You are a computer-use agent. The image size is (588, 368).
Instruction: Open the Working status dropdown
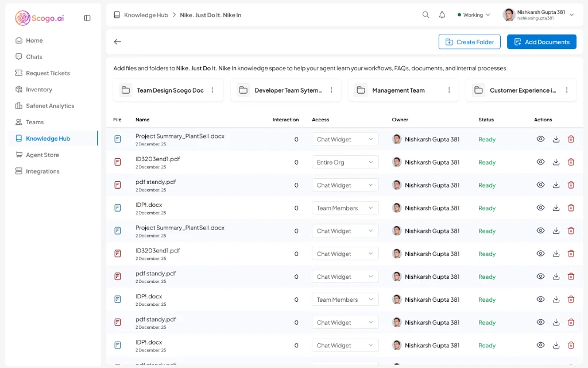[473, 14]
